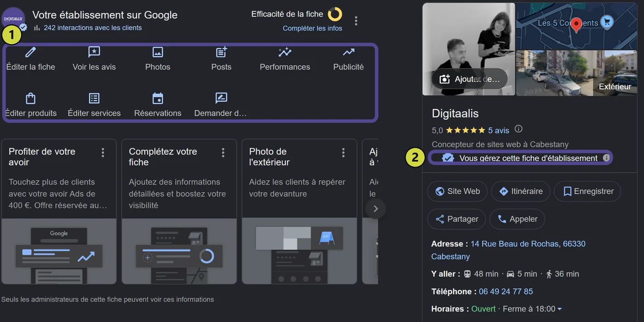644x322 pixels.
Task: Click info icon beside Vous gérez cette fiche
Action: (x=606, y=158)
